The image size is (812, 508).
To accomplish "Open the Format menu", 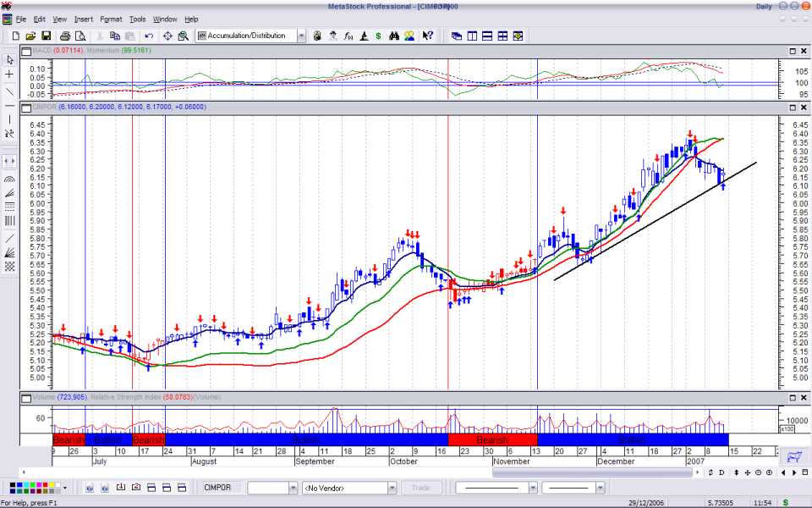I will point(111,19).
